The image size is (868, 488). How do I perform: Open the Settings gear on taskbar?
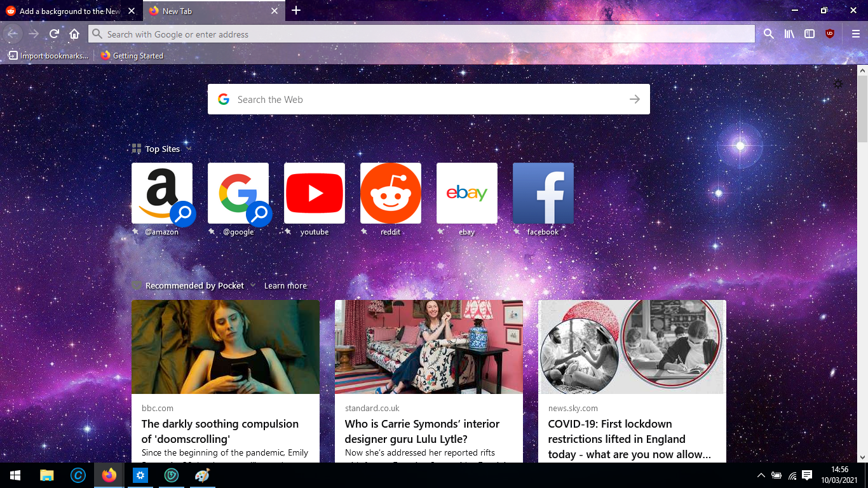[140, 475]
